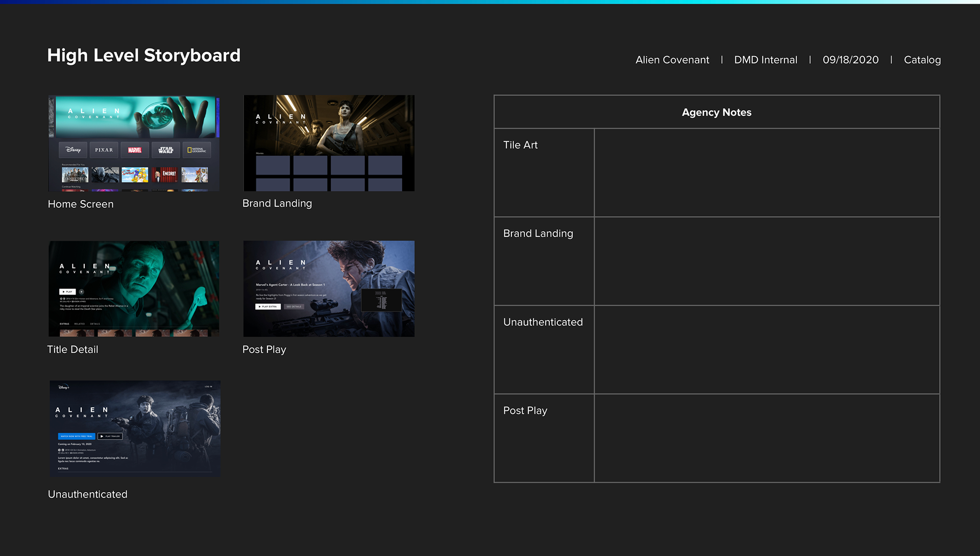Click the Disney brand tile logo
Screen dimensions: 980x556
[x=73, y=150]
